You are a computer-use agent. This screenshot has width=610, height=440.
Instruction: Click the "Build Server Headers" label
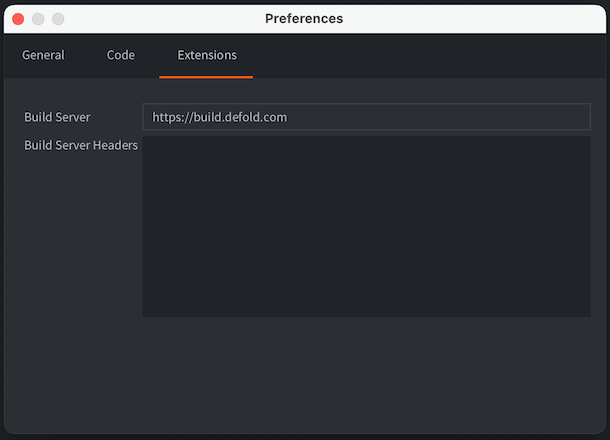(x=81, y=145)
